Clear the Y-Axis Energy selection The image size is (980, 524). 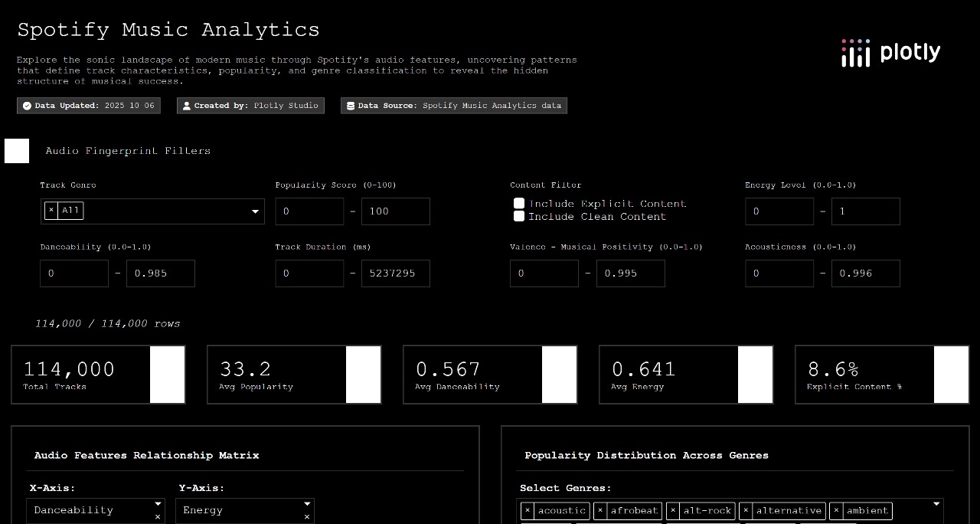307,517
